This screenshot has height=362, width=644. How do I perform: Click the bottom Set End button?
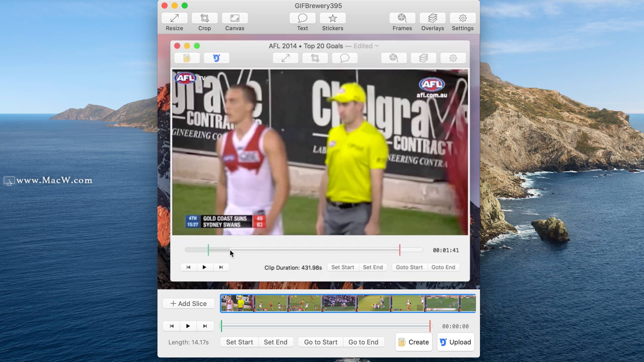pyautogui.click(x=276, y=342)
